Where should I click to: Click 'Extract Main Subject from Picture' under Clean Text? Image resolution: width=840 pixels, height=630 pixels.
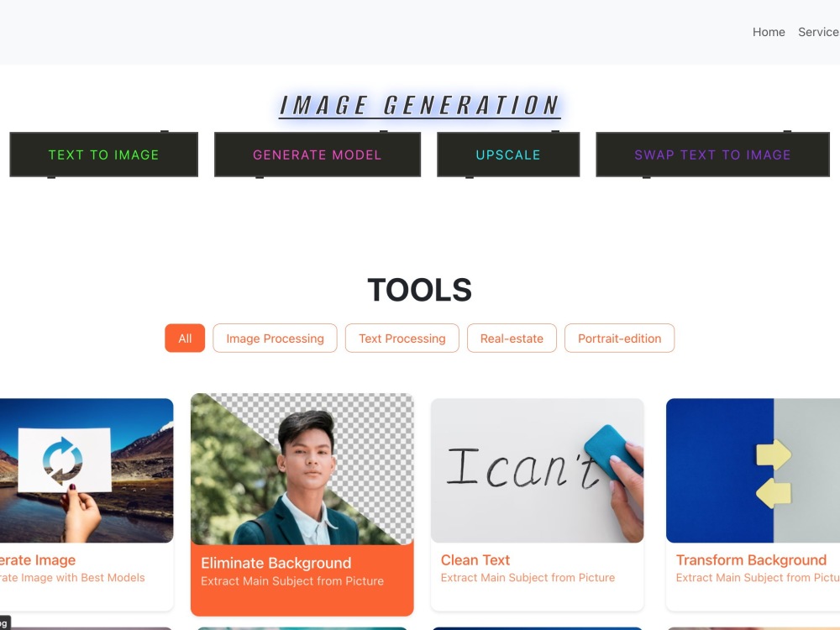pos(528,578)
